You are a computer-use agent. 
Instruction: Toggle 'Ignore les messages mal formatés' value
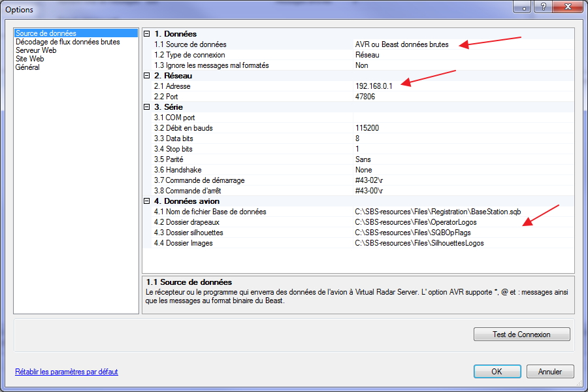[x=361, y=65]
